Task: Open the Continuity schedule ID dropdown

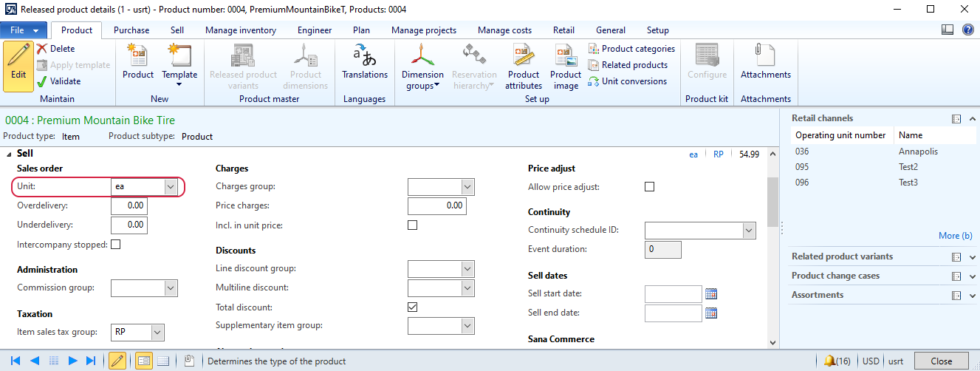Action: pyautogui.click(x=748, y=231)
